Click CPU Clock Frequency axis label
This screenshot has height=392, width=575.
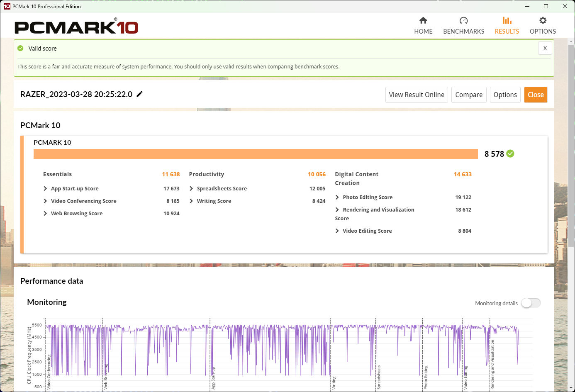coord(29,355)
